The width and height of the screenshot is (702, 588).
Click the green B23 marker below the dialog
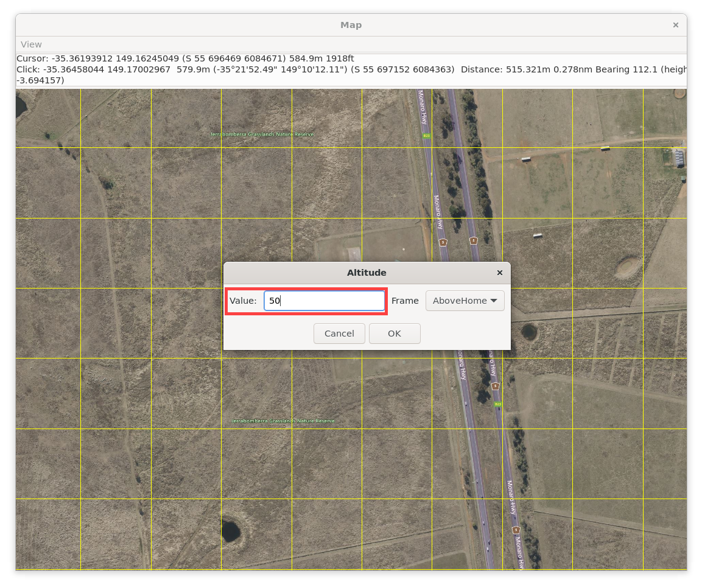(x=497, y=404)
